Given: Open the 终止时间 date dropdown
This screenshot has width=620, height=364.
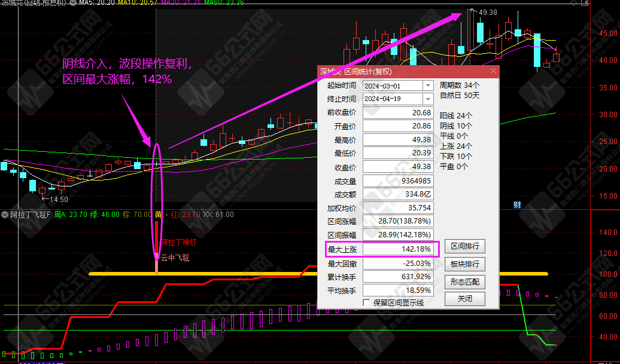Looking at the screenshot, I should coord(428,99).
